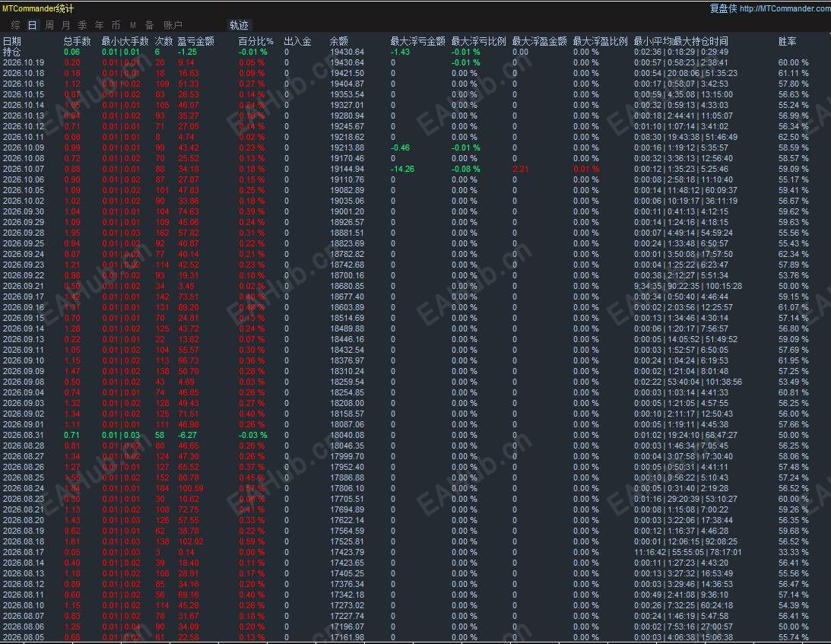Click the M tab
Viewport: 831px width, 644px height.
[x=132, y=25]
